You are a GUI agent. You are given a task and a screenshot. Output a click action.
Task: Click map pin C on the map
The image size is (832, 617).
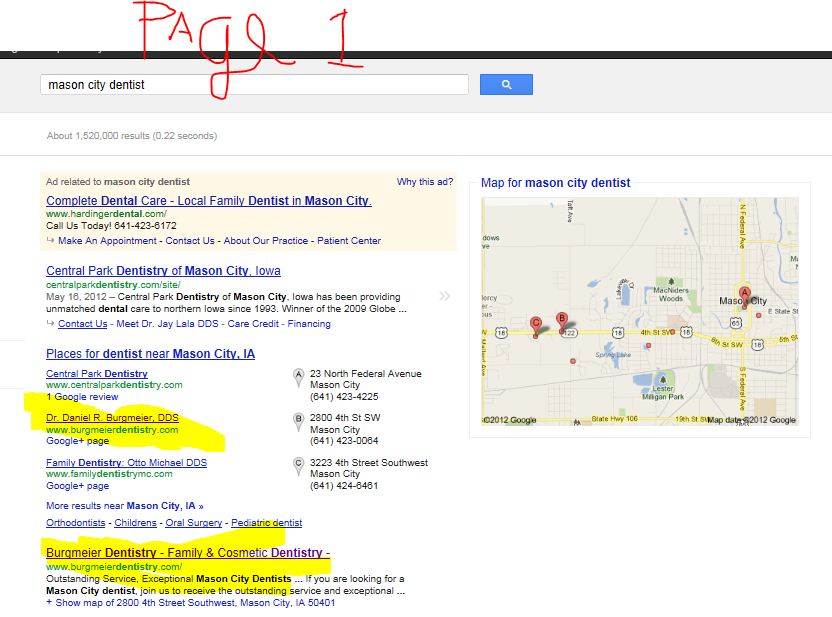click(535, 327)
